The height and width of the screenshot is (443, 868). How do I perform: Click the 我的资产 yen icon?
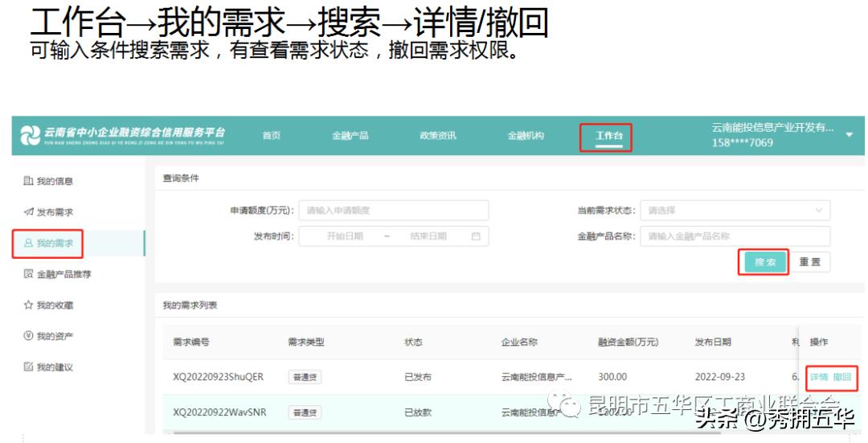[x=28, y=336]
